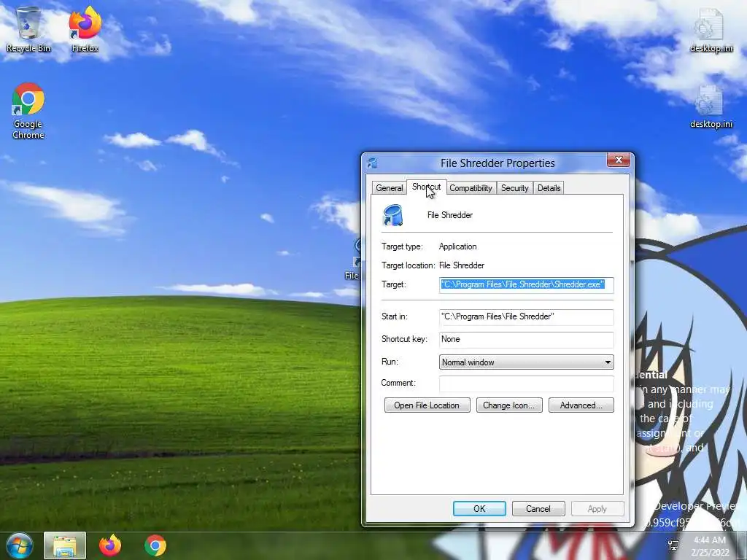The height and width of the screenshot is (560, 747).
Task: Open the Details tab
Action: (x=549, y=188)
